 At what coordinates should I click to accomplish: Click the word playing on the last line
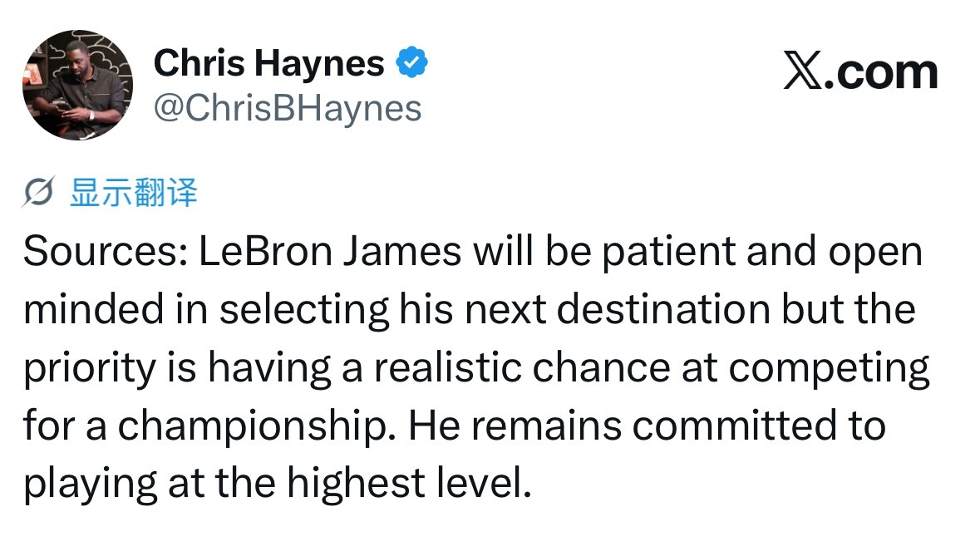pyautogui.click(x=91, y=485)
